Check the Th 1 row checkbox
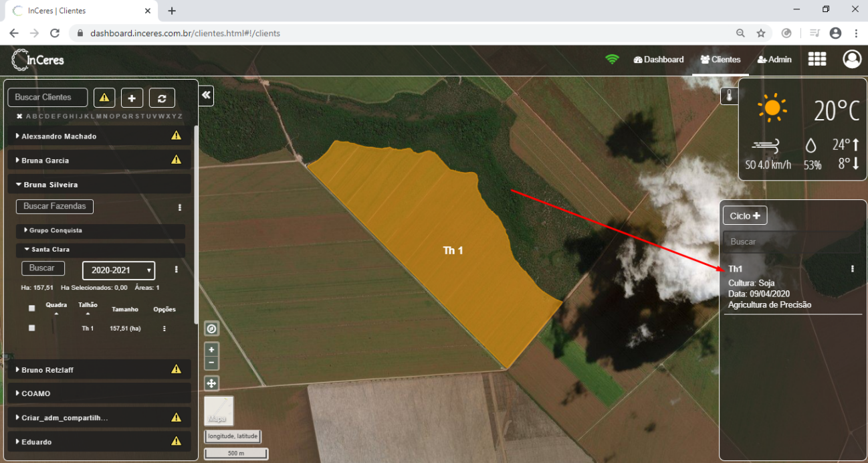 click(x=31, y=329)
